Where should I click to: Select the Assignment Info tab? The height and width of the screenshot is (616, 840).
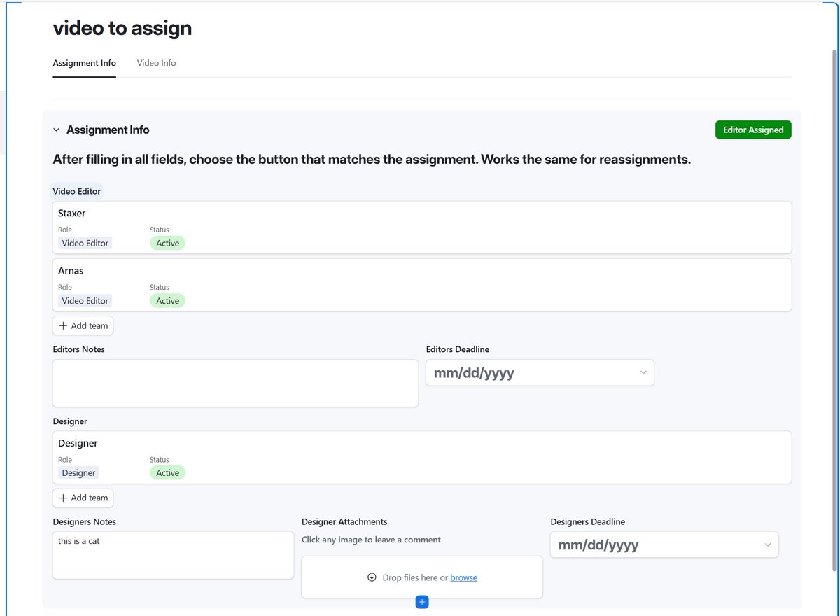(x=85, y=63)
